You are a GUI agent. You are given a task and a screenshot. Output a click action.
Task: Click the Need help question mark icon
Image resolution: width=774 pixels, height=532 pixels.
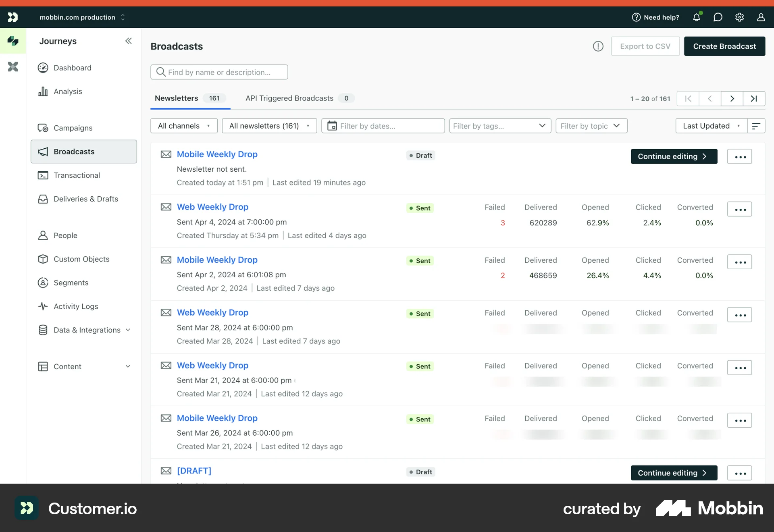(x=636, y=17)
